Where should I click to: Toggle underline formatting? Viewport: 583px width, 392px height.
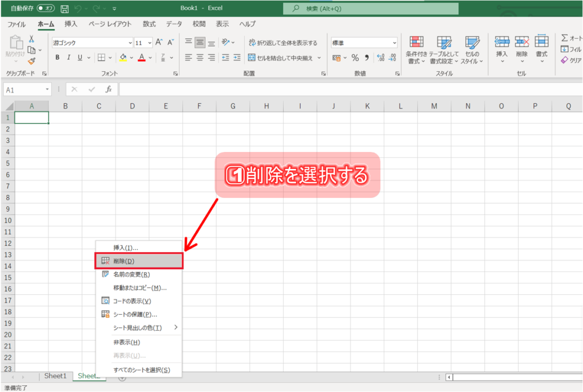[80, 57]
